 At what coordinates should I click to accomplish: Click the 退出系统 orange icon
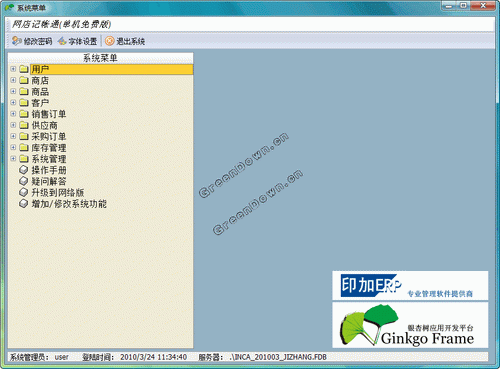110,41
